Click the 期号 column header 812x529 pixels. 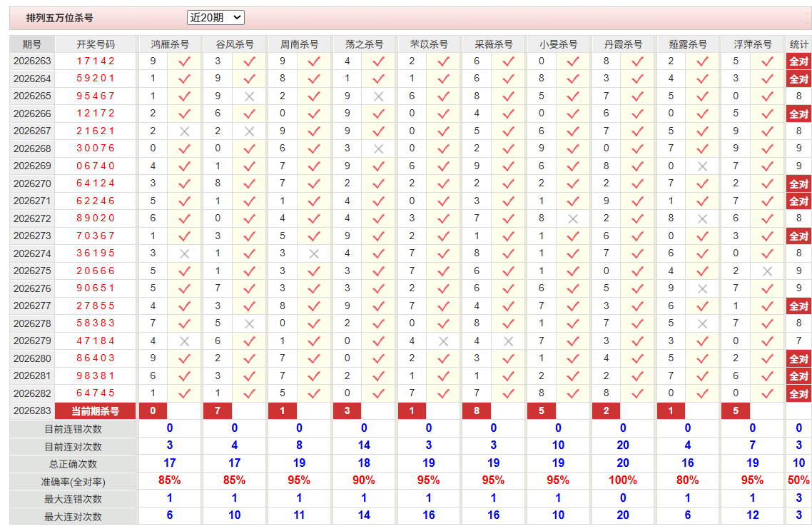[32, 44]
